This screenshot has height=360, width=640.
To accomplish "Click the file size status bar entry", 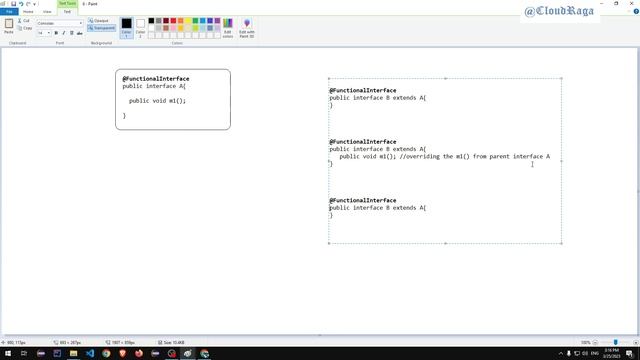I will tap(171, 342).
